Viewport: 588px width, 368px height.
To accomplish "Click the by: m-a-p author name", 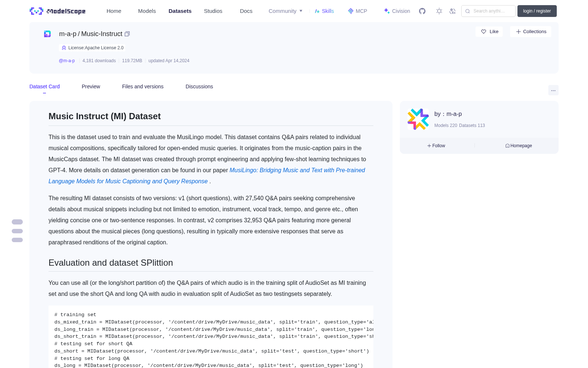I will [448, 114].
